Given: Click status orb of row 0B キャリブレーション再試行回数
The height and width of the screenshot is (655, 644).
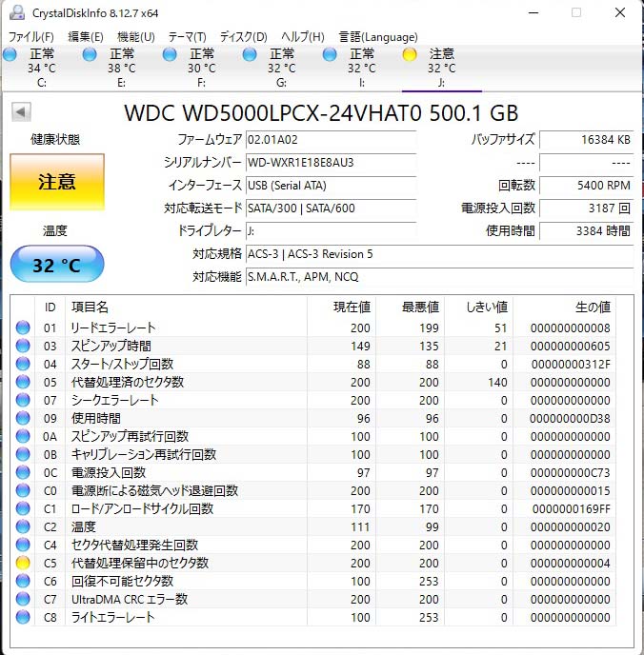Looking at the screenshot, I should point(23,454).
